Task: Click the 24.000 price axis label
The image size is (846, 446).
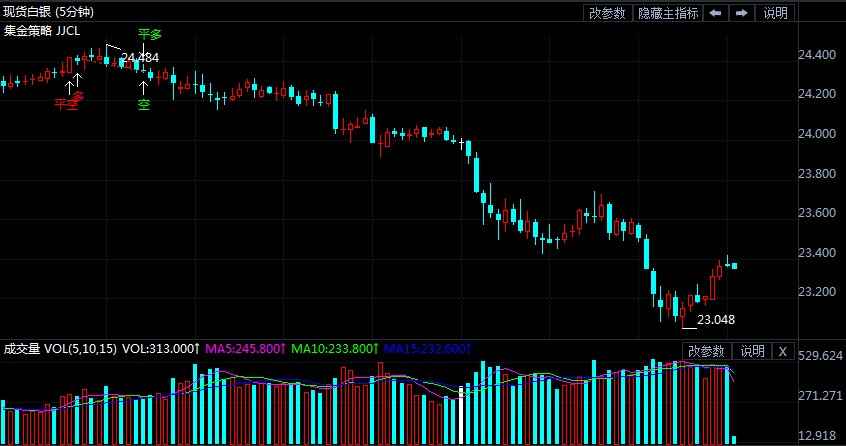Action: (817, 134)
